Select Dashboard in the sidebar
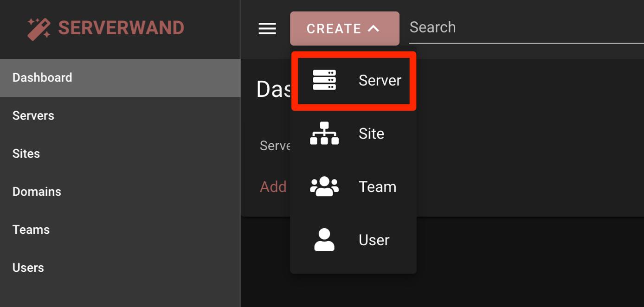The height and width of the screenshot is (307, 644). click(x=42, y=77)
